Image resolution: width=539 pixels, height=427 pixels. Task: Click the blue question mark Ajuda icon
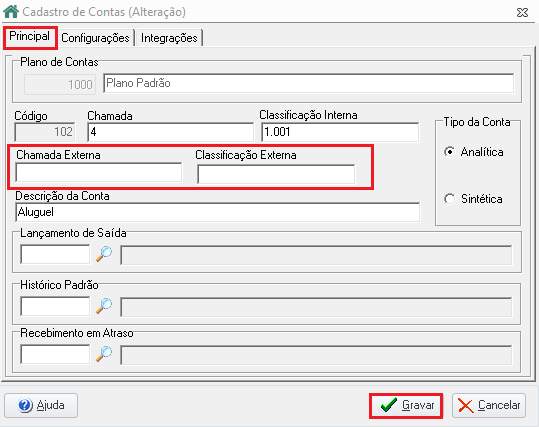tap(25, 405)
